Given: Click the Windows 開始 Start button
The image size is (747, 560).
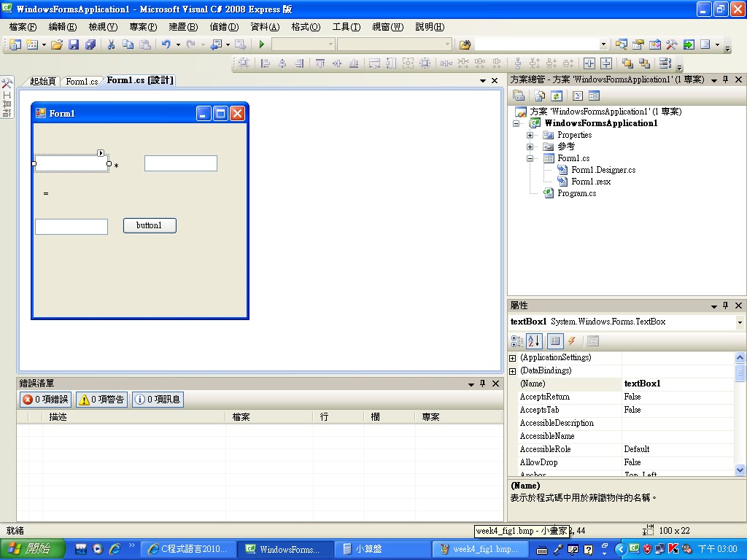Looking at the screenshot, I should [x=32, y=549].
